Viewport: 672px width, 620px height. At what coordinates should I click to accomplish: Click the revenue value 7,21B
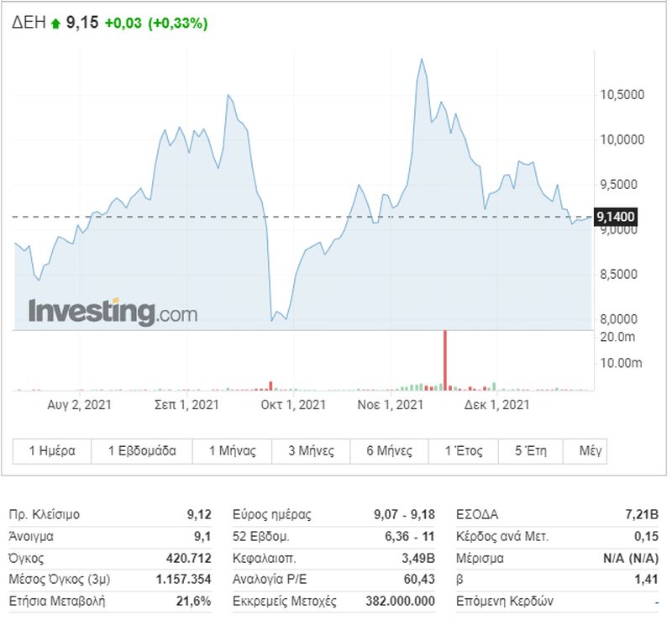click(x=642, y=514)
